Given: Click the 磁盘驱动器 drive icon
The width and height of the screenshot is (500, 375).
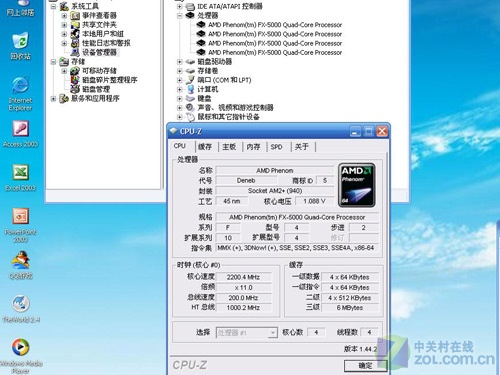Looking at the screenshot, I should [x=190, y=62].
